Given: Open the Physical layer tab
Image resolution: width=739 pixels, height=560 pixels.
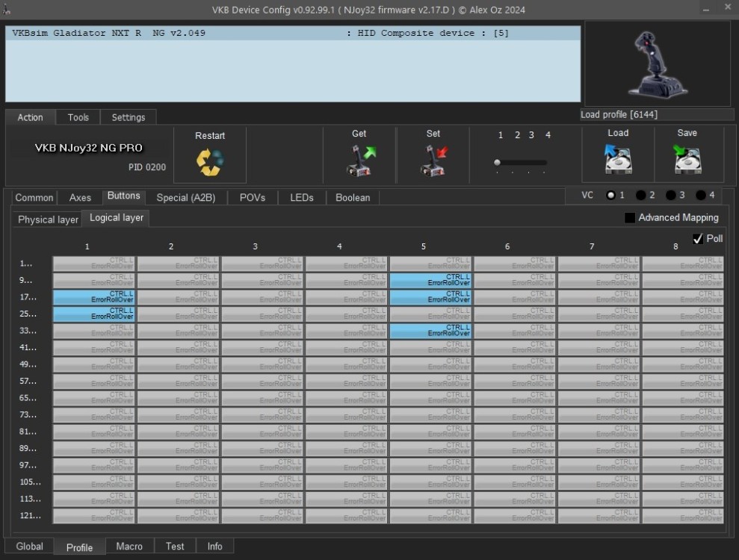Looking at the screenshot, I should (x=48, y=220).
